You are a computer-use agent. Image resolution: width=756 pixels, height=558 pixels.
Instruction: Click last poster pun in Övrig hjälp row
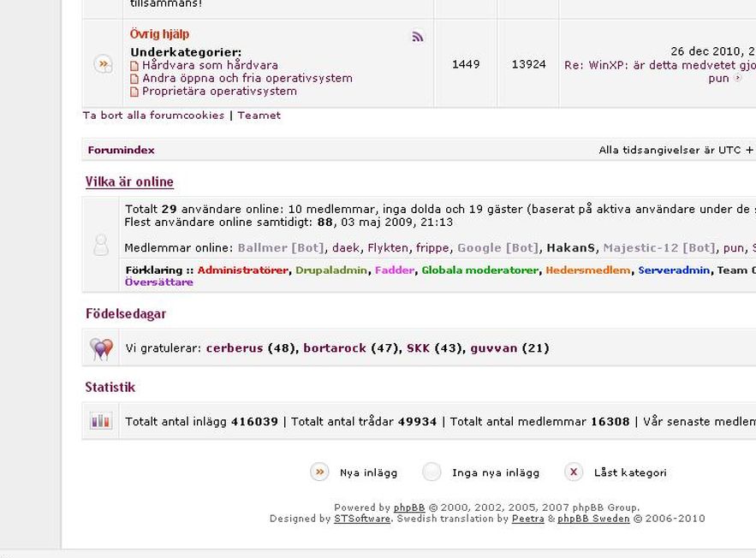pyautogui.click(x=718, y=78)
